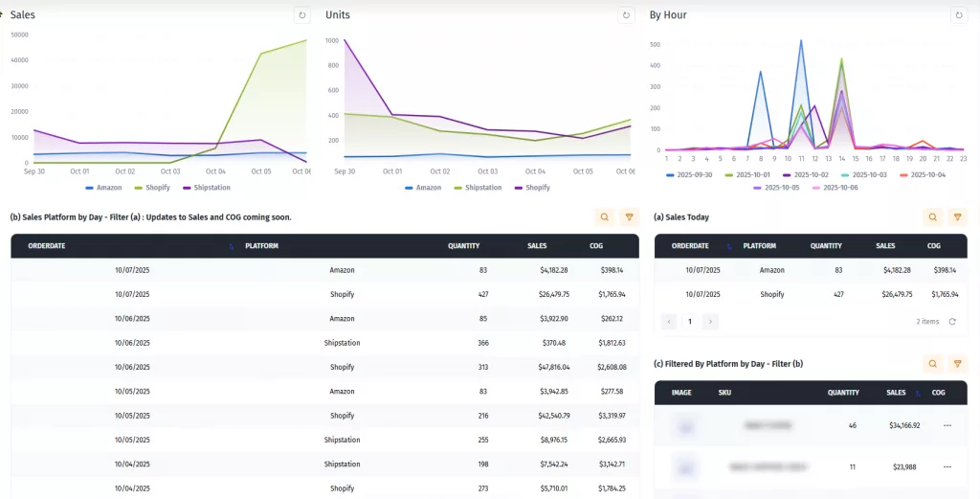Search the Filtered By Platform by Day table
This screenshot has width=980, height=499.
coord(932,364)
